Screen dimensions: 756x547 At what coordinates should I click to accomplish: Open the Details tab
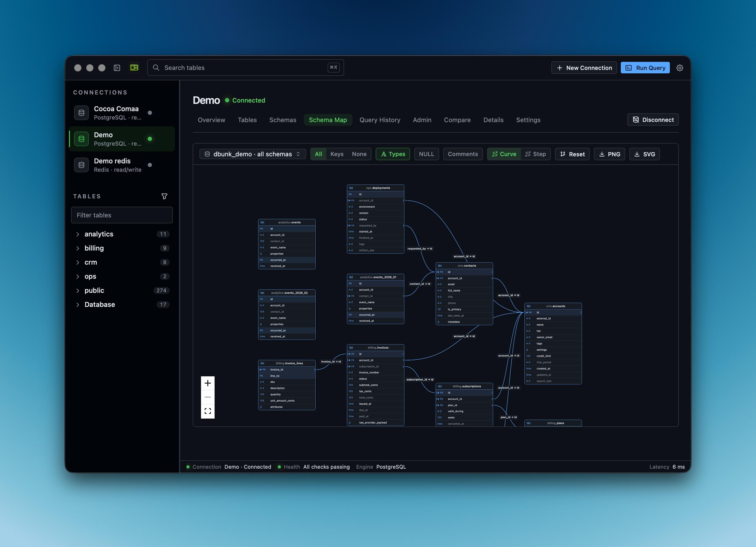point(493,120)
